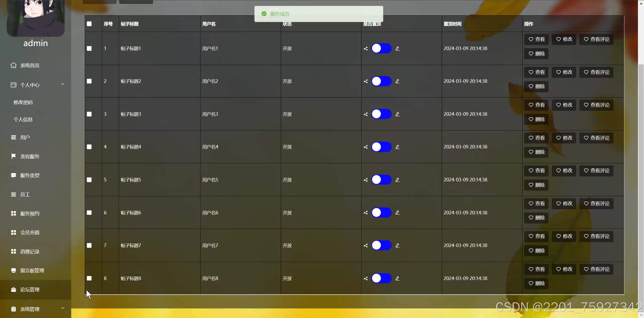Click the chat icon next to 服务类型
This screenshot has height=318, width=644.
pos(13,175)
